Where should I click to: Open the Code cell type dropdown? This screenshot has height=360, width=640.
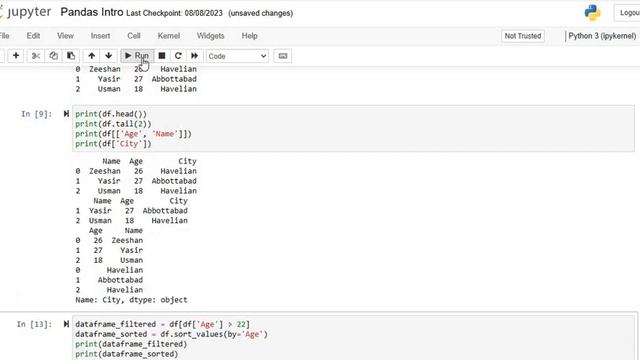(237, 56)
